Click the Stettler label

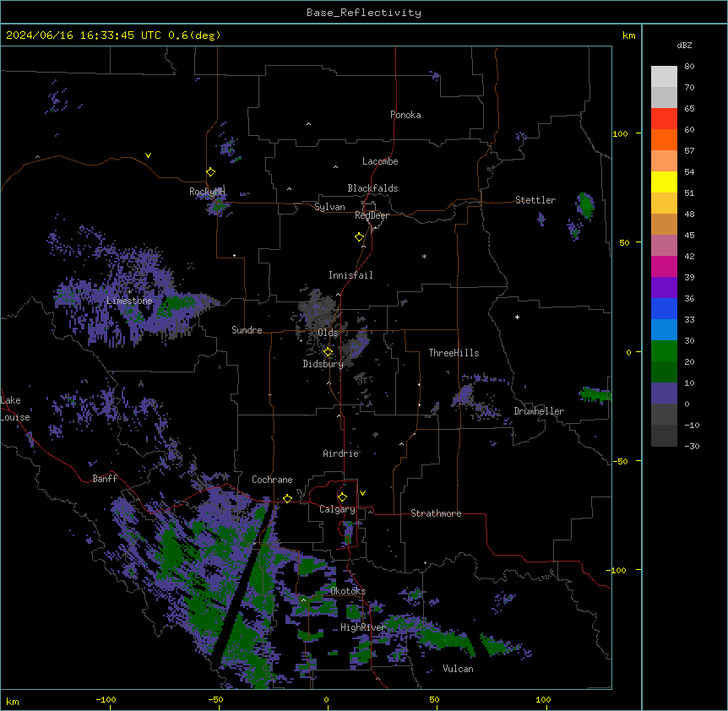pos(535,200)
